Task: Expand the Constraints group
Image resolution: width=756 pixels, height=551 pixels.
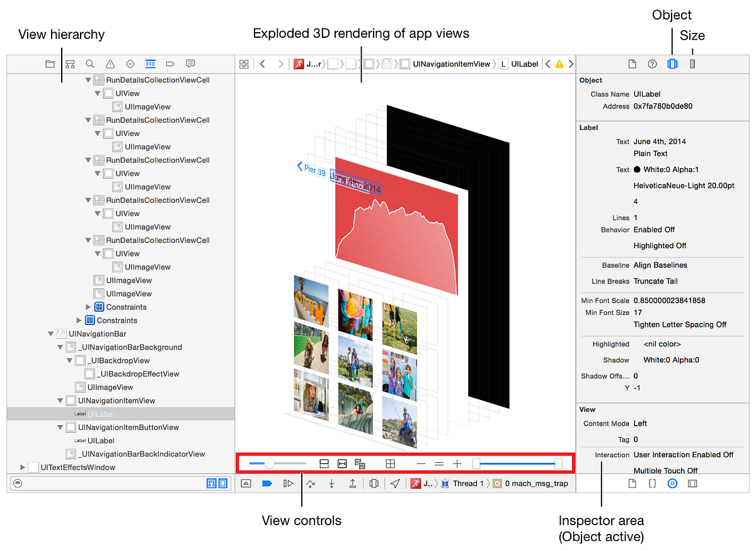Action: click(x=89, y=307)
